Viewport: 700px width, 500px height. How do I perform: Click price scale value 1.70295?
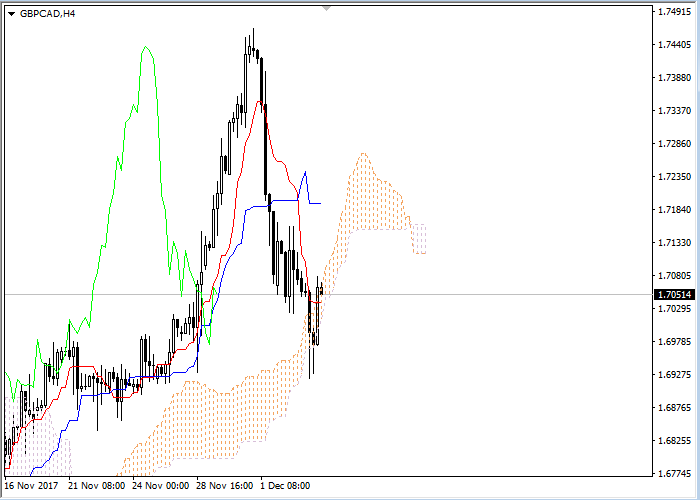(x=675, y=308)
